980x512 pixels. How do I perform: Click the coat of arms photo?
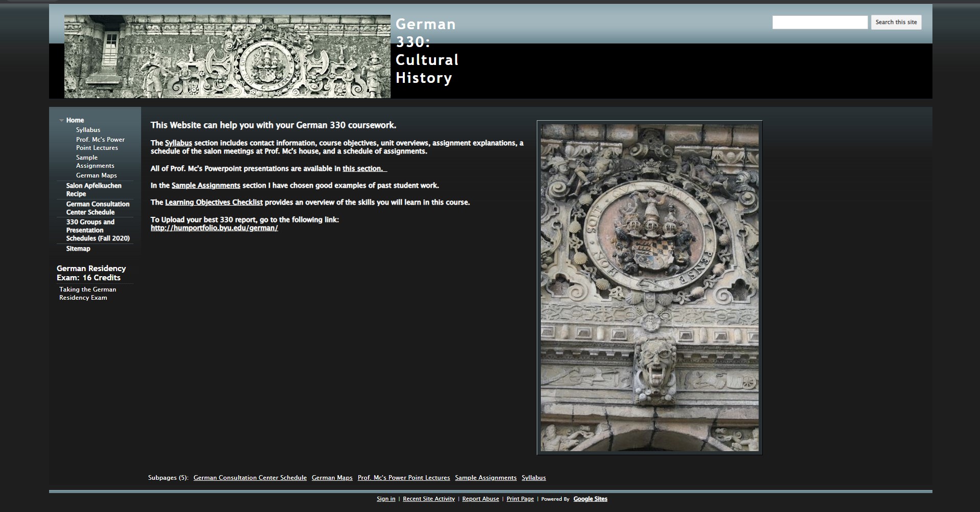pos(649,287)
